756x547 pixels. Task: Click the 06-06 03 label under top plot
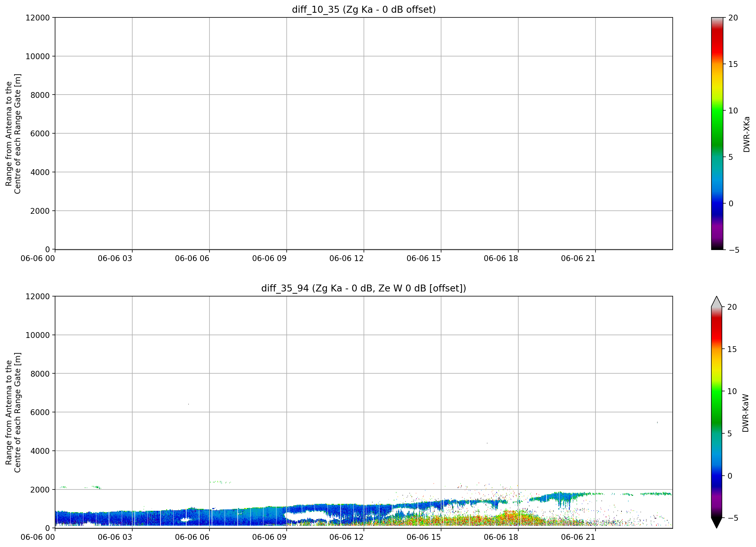point(115,259)
